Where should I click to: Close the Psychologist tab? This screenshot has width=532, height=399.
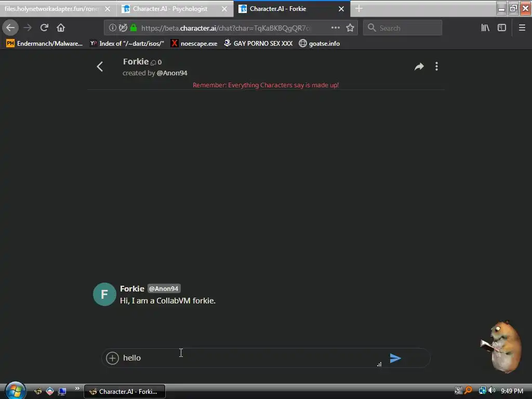click(x=224, y=9)
